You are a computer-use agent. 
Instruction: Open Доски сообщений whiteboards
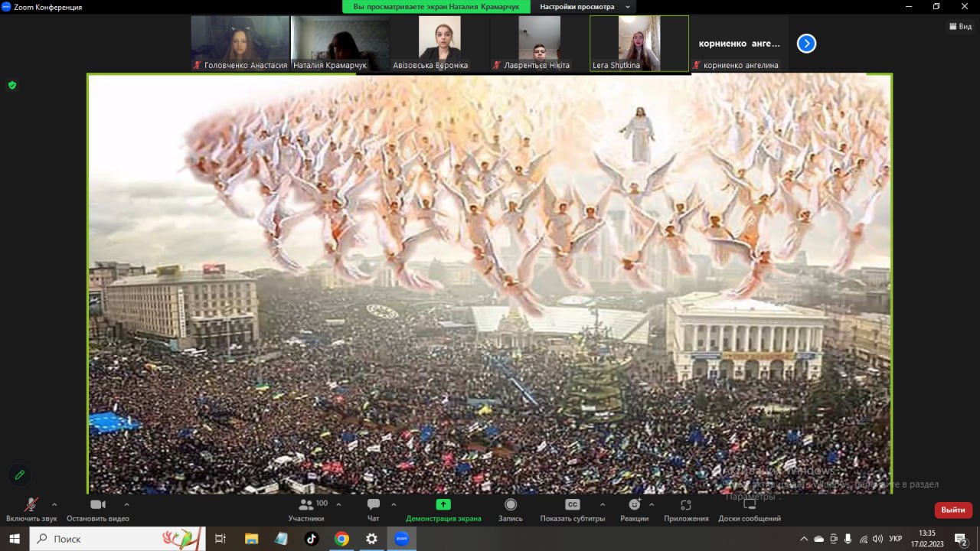(x=750, y=510)
